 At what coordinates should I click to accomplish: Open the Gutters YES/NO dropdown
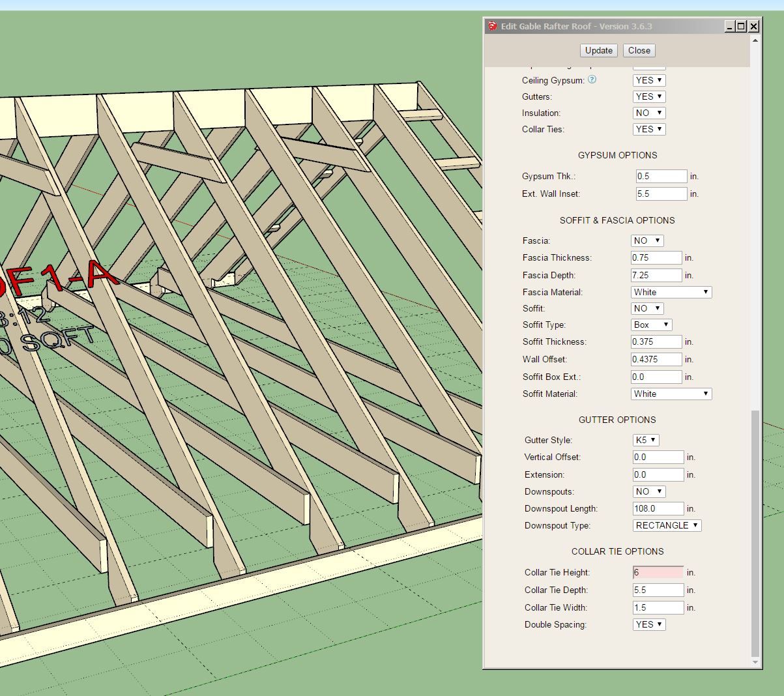tap(648, 96)
